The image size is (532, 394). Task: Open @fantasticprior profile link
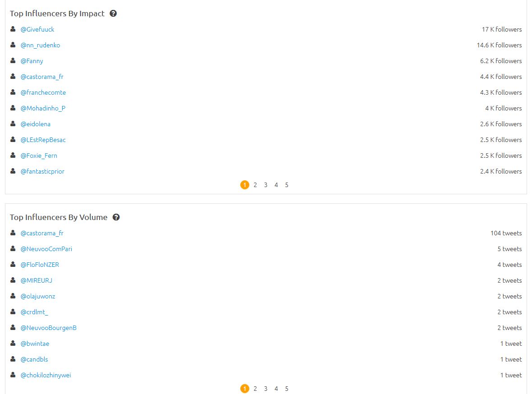[42, 171]
